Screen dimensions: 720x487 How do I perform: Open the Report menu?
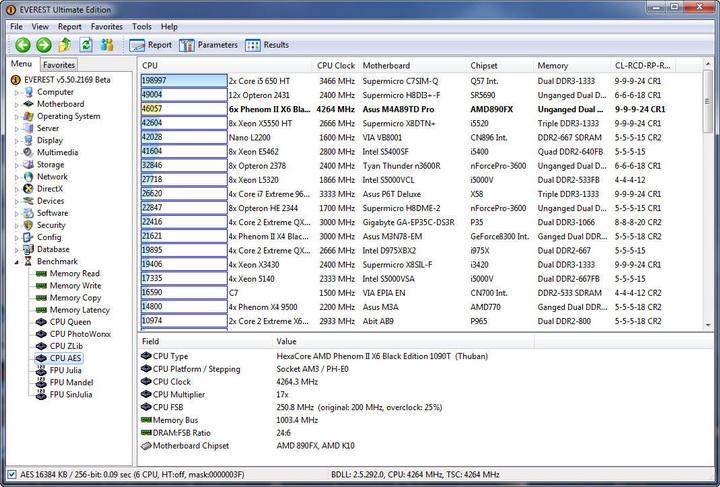[x=69, y=27]
